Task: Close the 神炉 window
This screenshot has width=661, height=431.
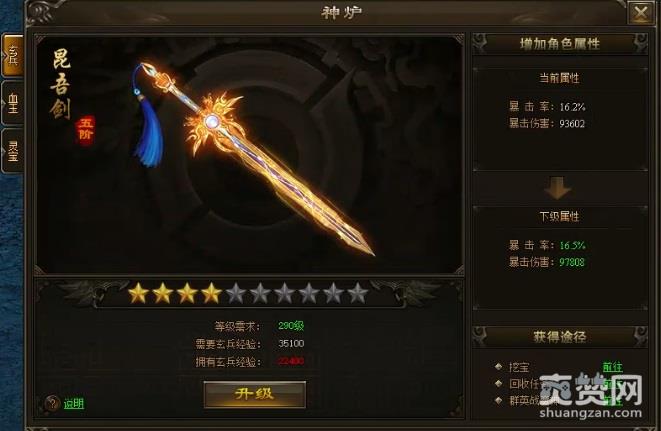Action: (x=640, y=14)
